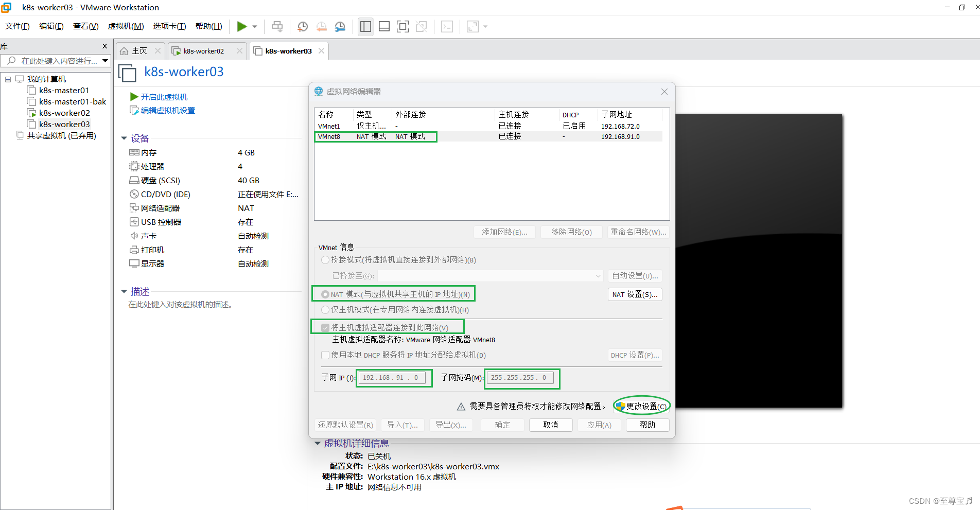Open the 帮助(H) menu
980x510 pixels.
coord(208,26)
